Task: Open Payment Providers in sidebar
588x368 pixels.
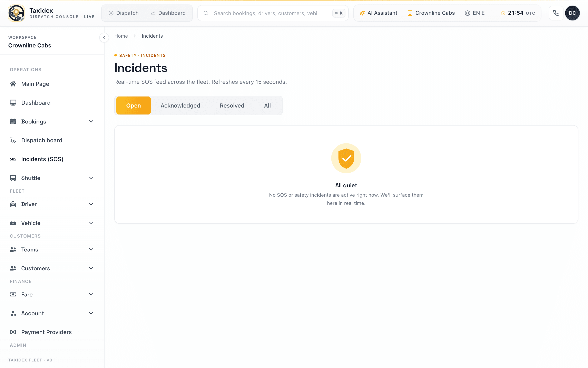Action: 52,332
